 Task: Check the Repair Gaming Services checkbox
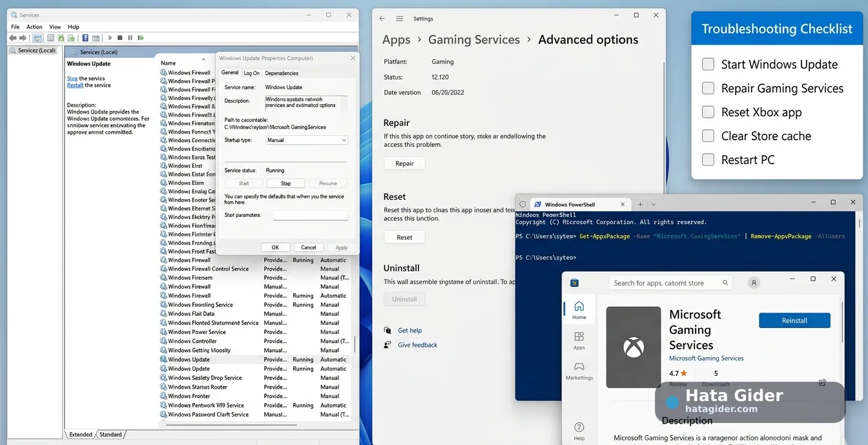click(x=708, y=88)
